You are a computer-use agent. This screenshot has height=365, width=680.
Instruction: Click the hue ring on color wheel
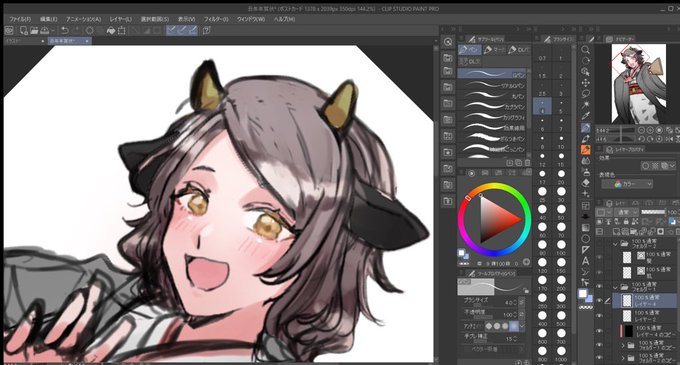pyautogui.click(x=495, y=186)
